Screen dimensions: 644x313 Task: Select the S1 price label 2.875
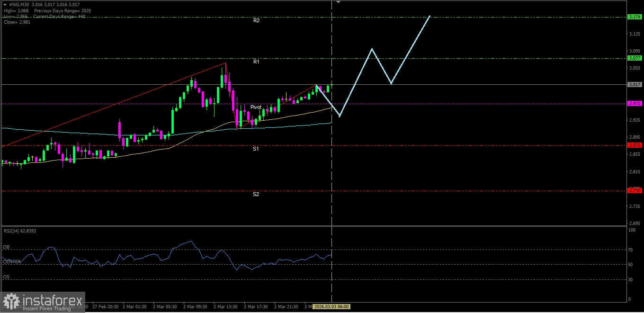(x=635, y=145)
